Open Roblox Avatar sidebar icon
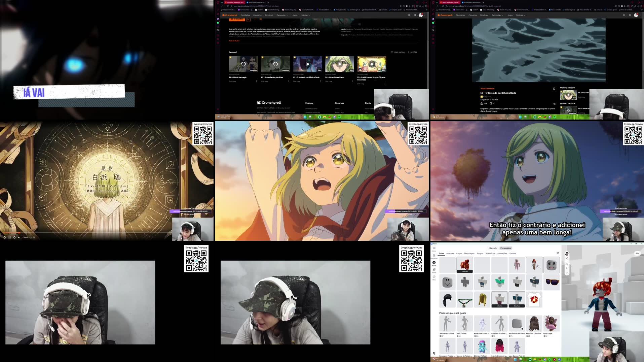 tap(434, 263)
